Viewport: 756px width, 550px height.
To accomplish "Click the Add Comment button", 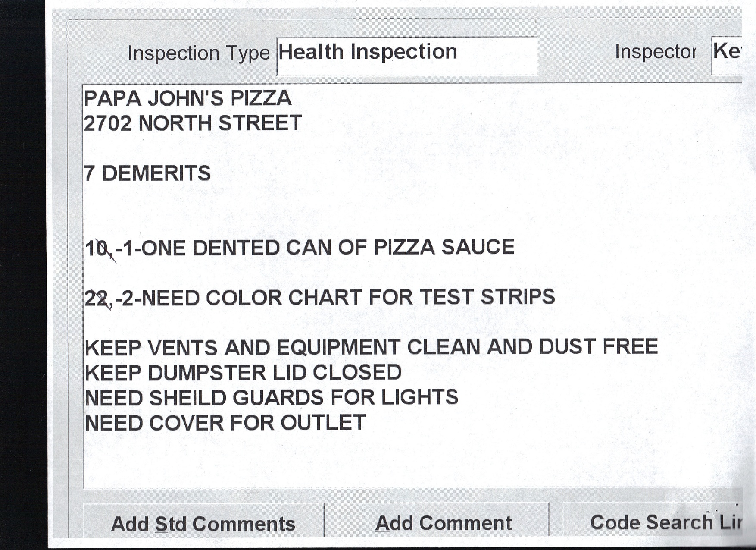I will (x=443, y=522).
